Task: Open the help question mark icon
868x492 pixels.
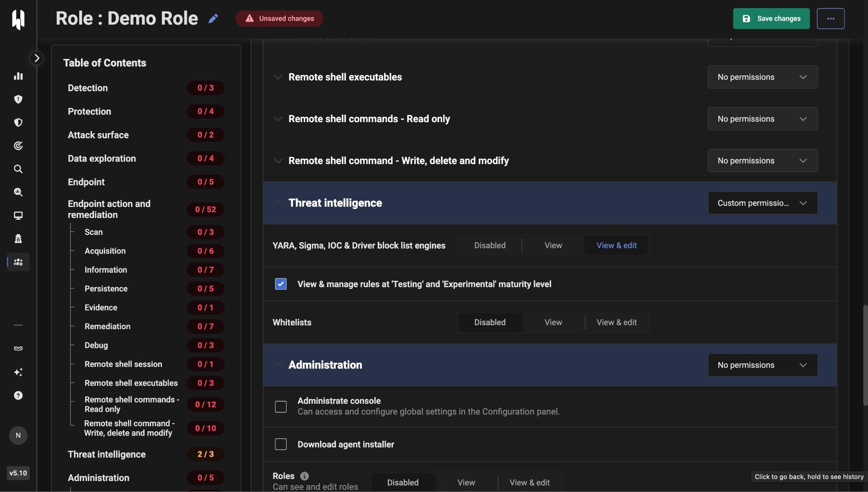Action: tap(18, 395)
